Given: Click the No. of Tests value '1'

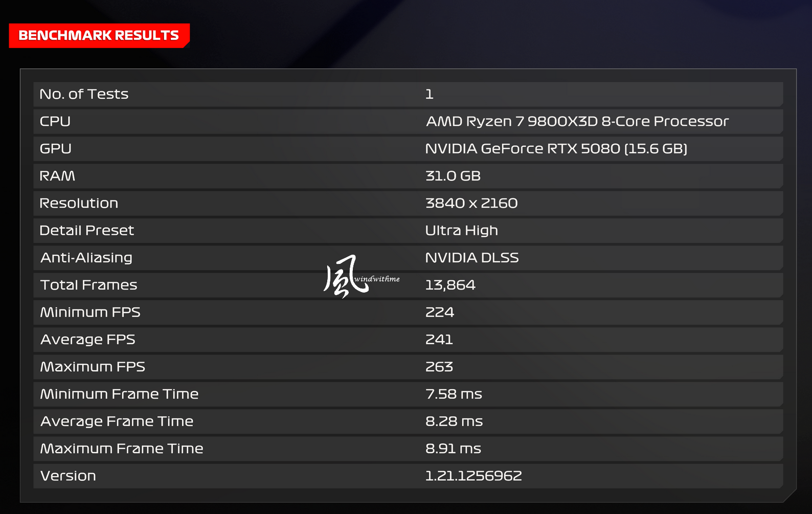Looking at the screenshot, I should (x=430, y=94).
